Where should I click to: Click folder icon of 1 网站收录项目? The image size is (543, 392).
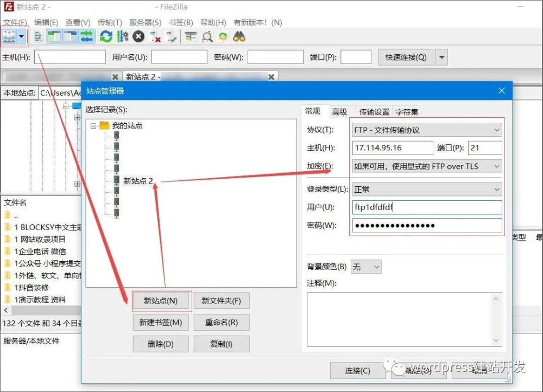click(7, 239)
